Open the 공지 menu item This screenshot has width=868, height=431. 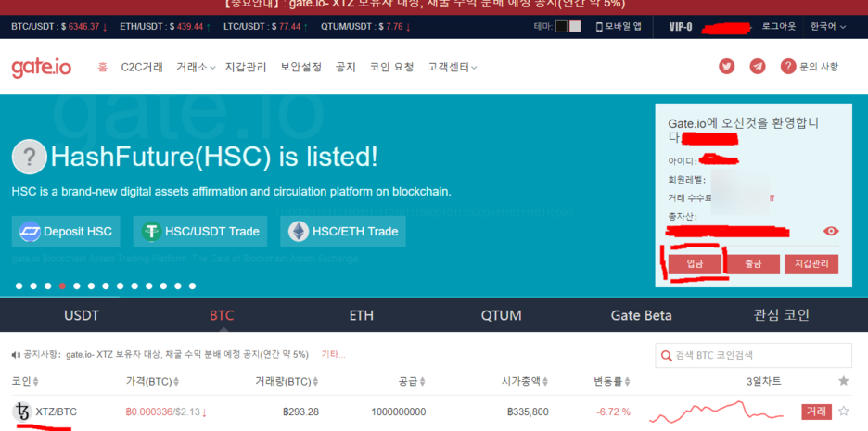pos(345,68)
